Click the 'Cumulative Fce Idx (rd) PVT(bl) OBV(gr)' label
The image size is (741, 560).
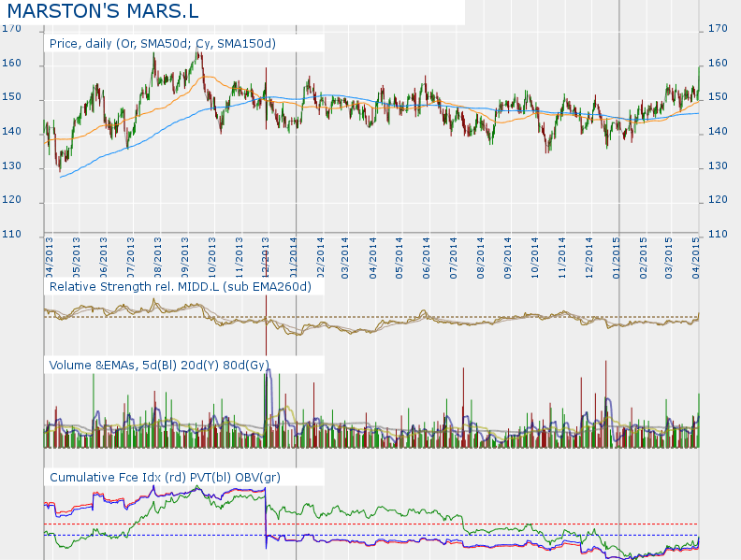tap(165, 478)
